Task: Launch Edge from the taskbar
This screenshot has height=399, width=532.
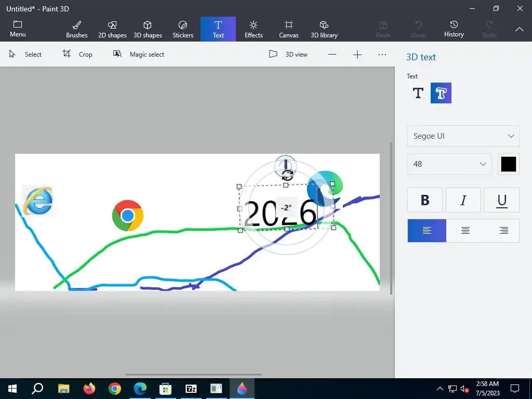Action: click(140, 389)
